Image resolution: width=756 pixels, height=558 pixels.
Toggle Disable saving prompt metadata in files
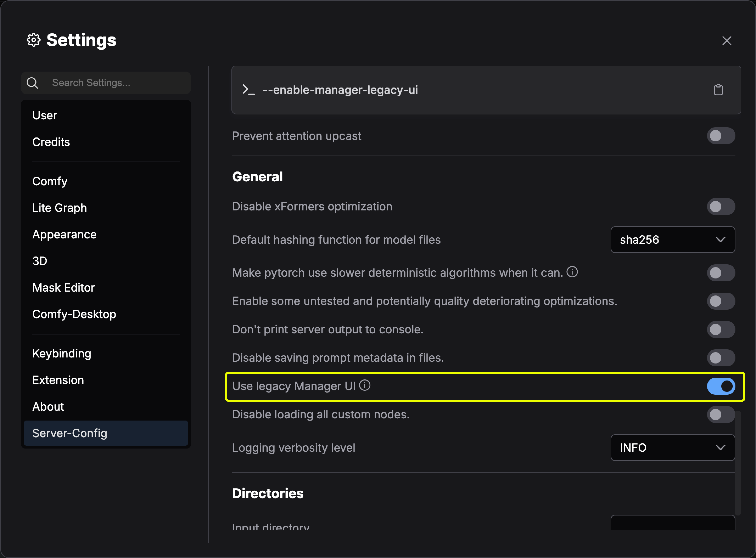tap(721, 358)
